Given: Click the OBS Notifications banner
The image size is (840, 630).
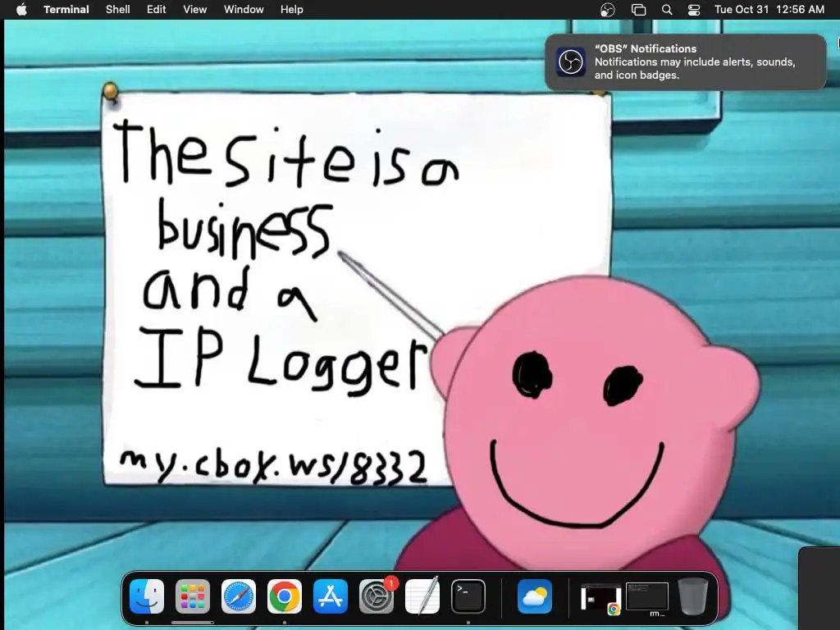Looking at the screenshot, I should (x=686, y=62).
